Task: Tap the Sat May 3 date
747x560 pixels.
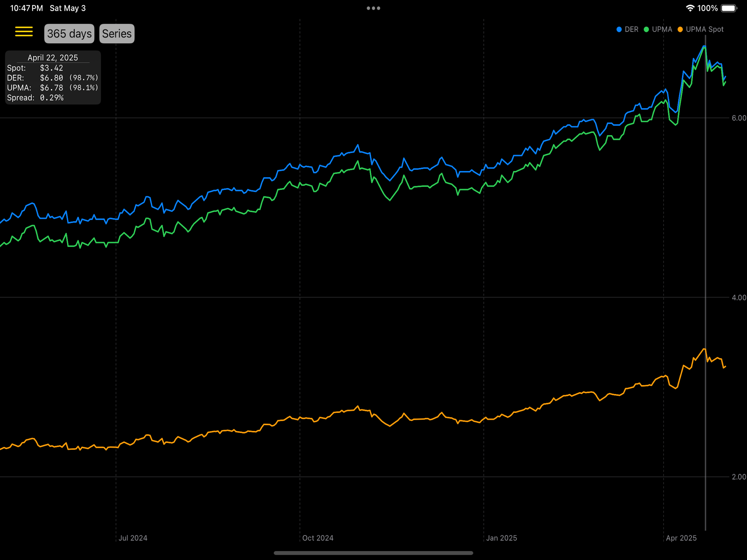Action: (68, 8)
